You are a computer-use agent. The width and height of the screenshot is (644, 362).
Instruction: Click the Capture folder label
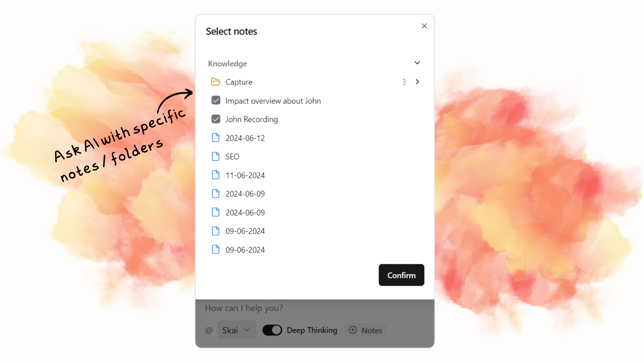(x=239, y=82)
